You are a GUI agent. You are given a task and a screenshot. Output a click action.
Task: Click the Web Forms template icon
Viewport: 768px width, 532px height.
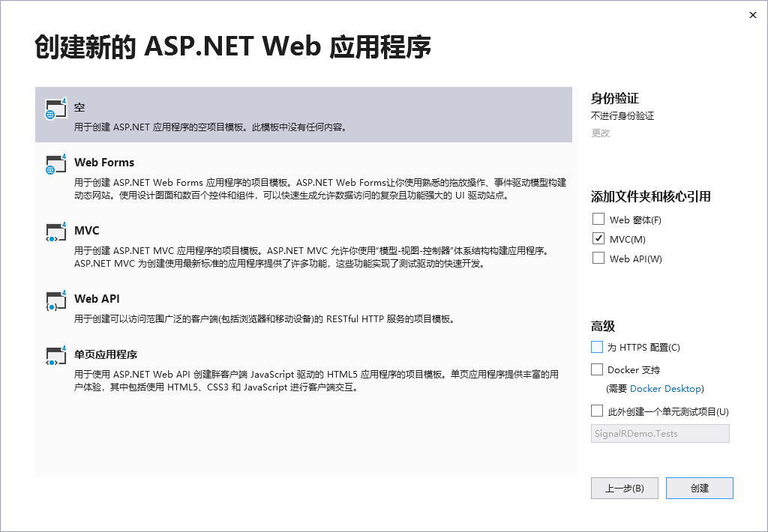click(x=55, y=164)
